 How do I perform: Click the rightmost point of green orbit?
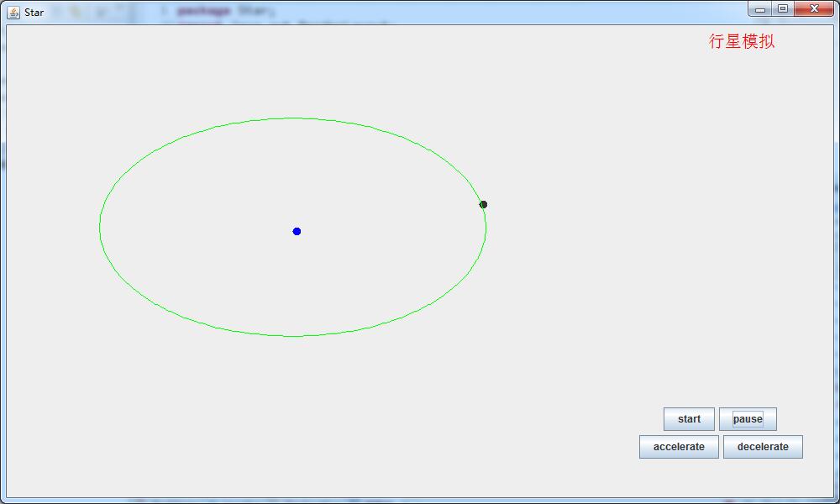(x=486, y=227)
